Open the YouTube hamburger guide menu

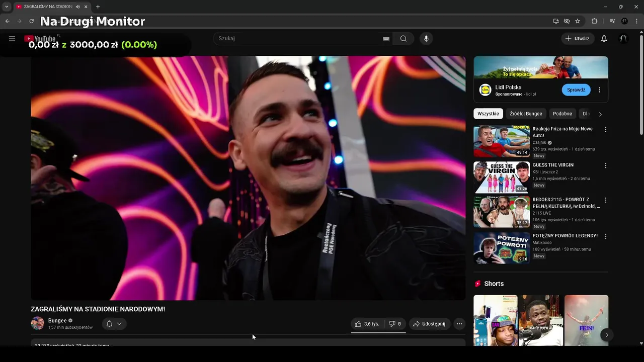pyautogui.click(x=12, y=38)
